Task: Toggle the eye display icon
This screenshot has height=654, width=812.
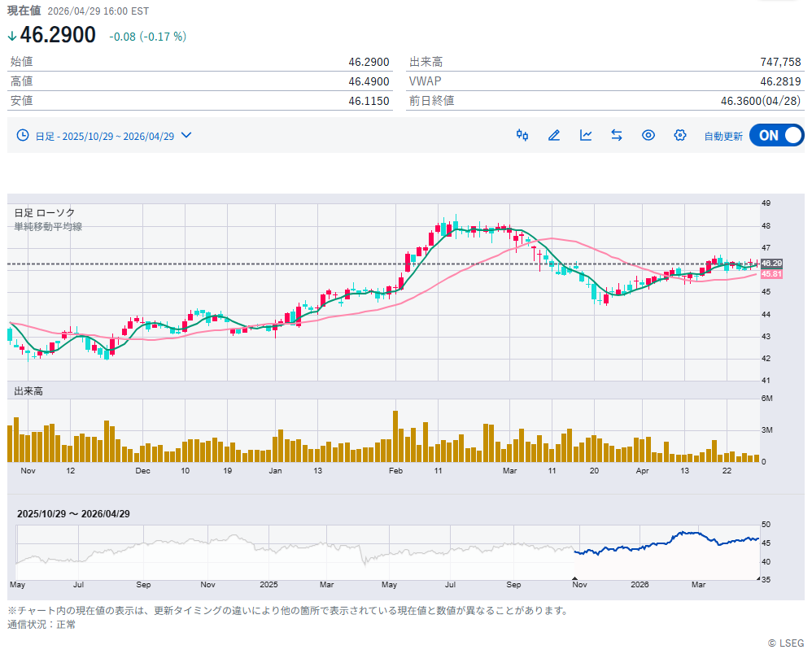Action: click(648, 135)
